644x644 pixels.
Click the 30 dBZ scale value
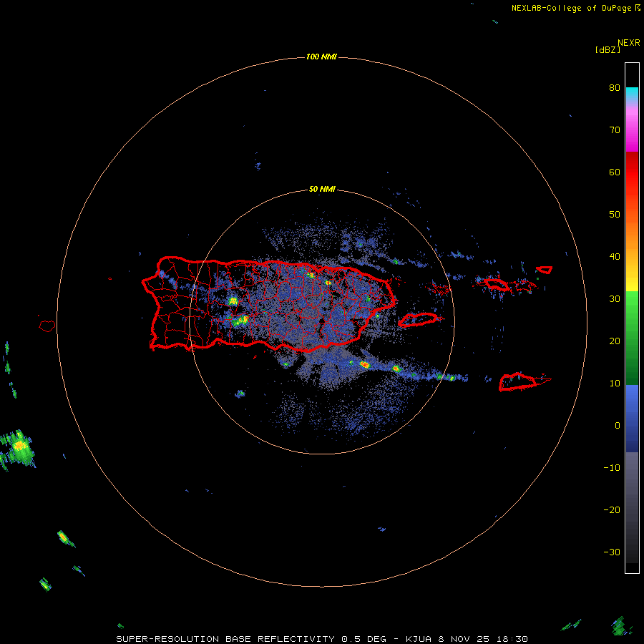point(615,299)
